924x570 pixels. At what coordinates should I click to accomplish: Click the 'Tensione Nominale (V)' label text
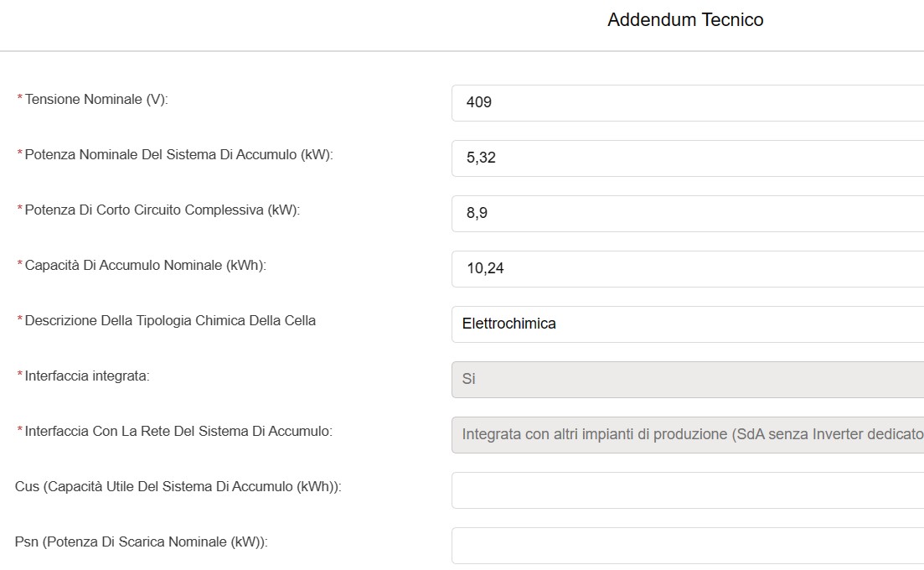96,99
